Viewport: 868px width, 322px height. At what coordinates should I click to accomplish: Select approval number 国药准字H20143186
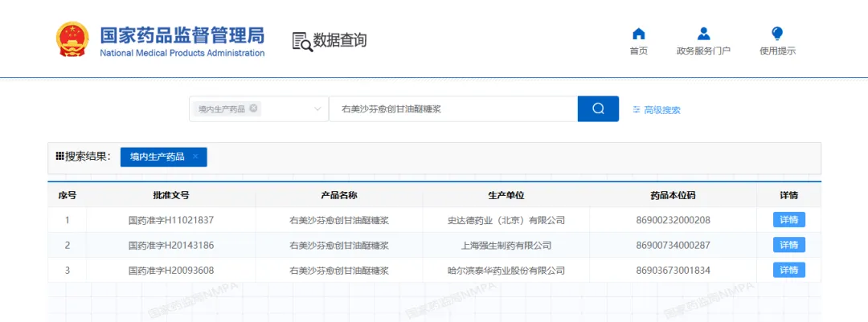[171, 245]
